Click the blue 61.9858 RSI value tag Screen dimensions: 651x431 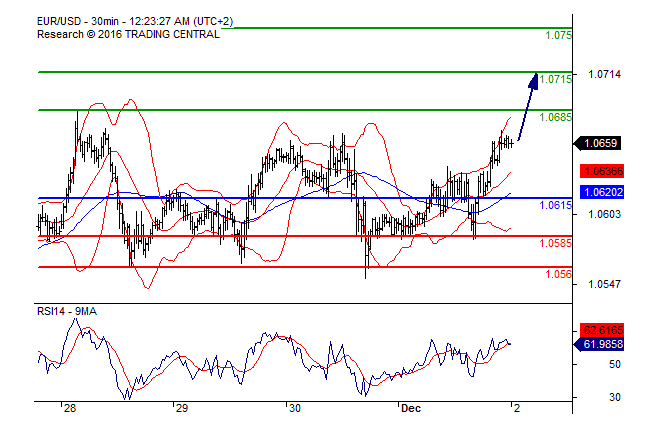(x=599, y=344)
